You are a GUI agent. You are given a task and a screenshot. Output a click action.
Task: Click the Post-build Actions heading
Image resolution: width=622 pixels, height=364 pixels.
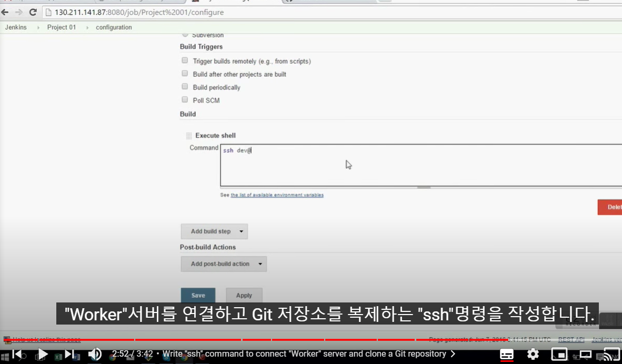tap(207, 247)
